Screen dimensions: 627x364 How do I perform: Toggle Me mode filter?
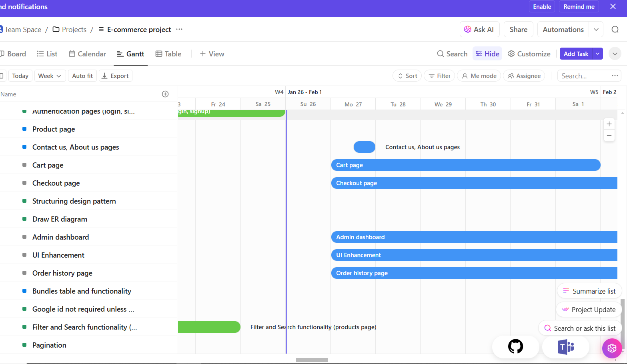(479, 76)
